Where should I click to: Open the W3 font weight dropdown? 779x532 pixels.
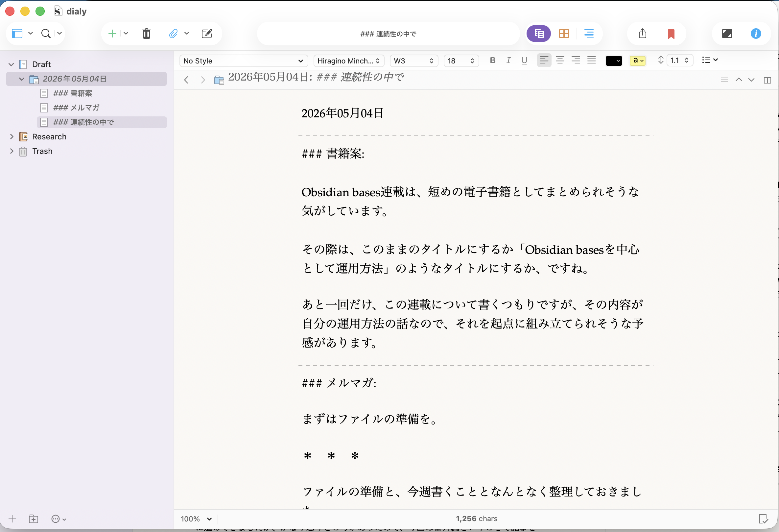tap(414, 61)
